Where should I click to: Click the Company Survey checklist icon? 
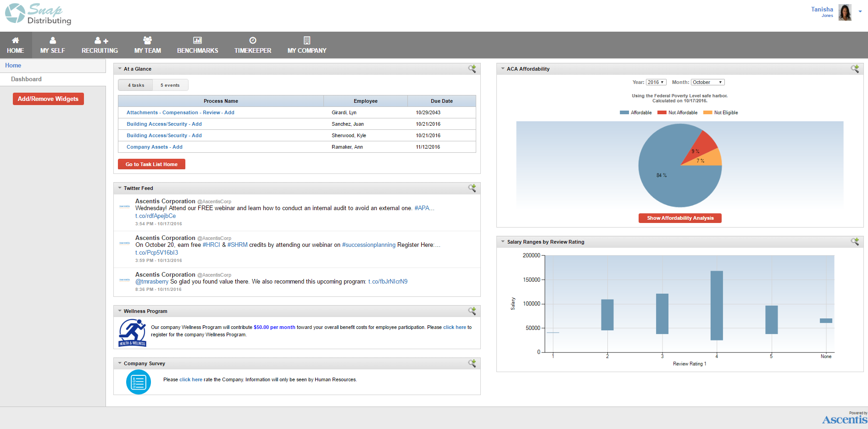click(139, 382)
